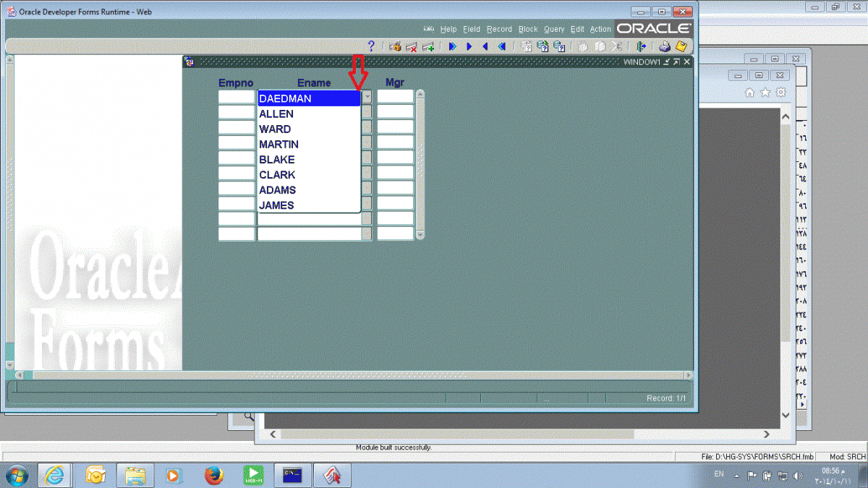Click the delete record icon with red X
The width and height of the screenshot is (868, 488).
412,46
